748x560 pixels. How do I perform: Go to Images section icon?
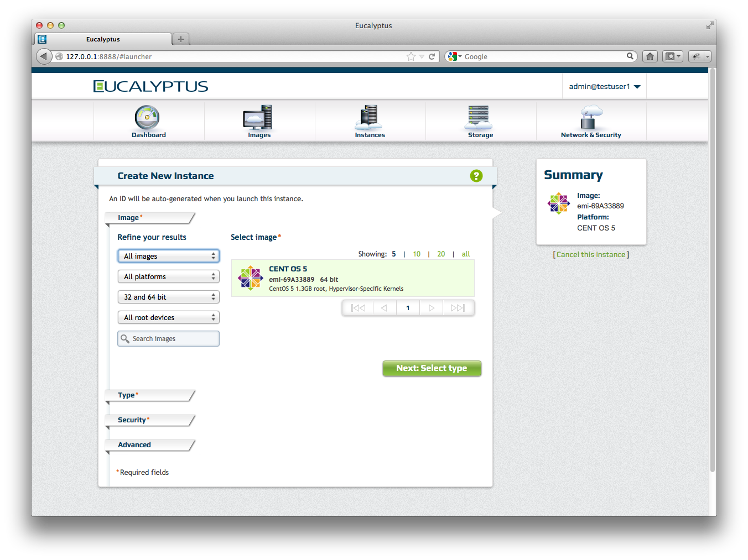(x=258, y=117)
